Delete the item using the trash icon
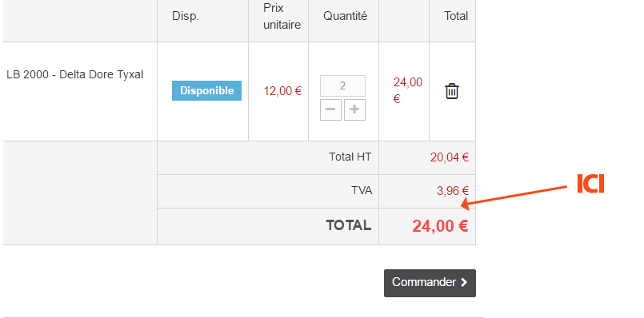This screenshot has height=318, width=644. tap(452, 91)
